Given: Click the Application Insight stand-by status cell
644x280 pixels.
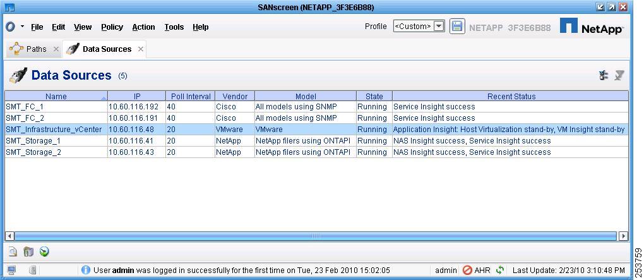Looking at the screenshot, I should tap(511, 130).
